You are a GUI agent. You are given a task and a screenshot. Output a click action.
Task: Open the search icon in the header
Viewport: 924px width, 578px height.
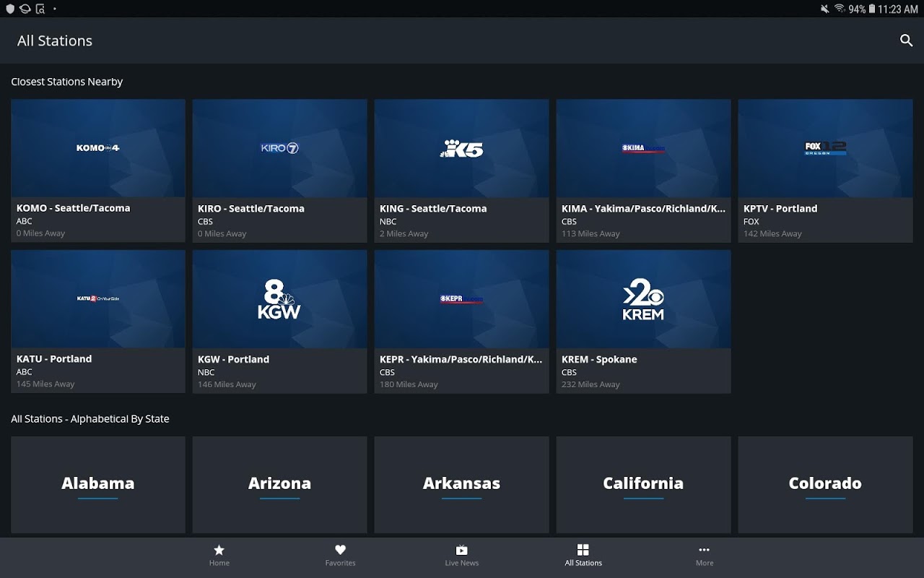coord(907,41)
